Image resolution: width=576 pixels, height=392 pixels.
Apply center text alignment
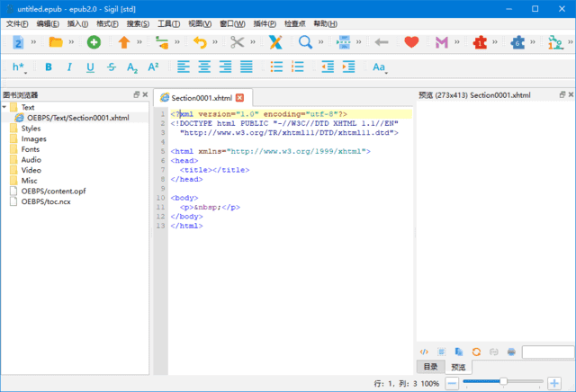click(x=204, y=67)
